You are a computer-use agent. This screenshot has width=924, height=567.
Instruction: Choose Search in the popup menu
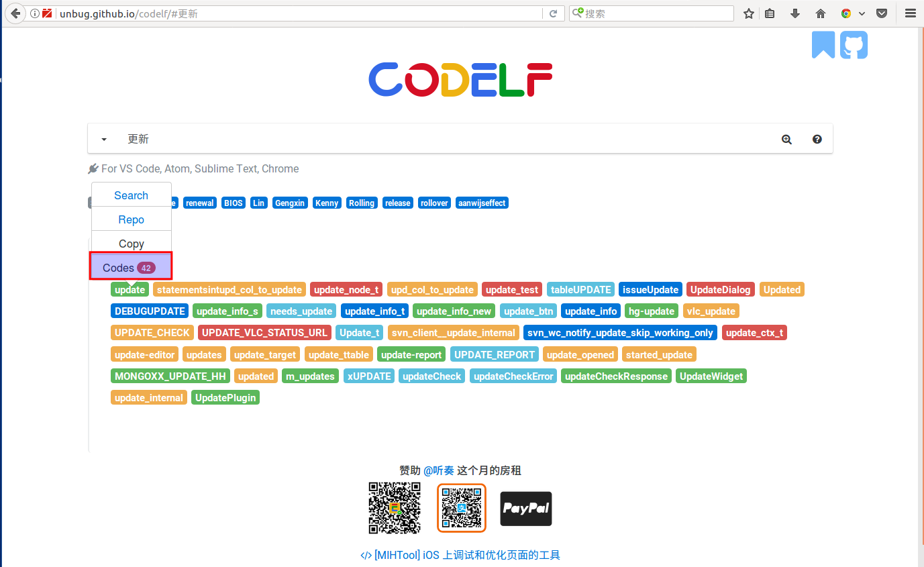(x=132, y=195)
